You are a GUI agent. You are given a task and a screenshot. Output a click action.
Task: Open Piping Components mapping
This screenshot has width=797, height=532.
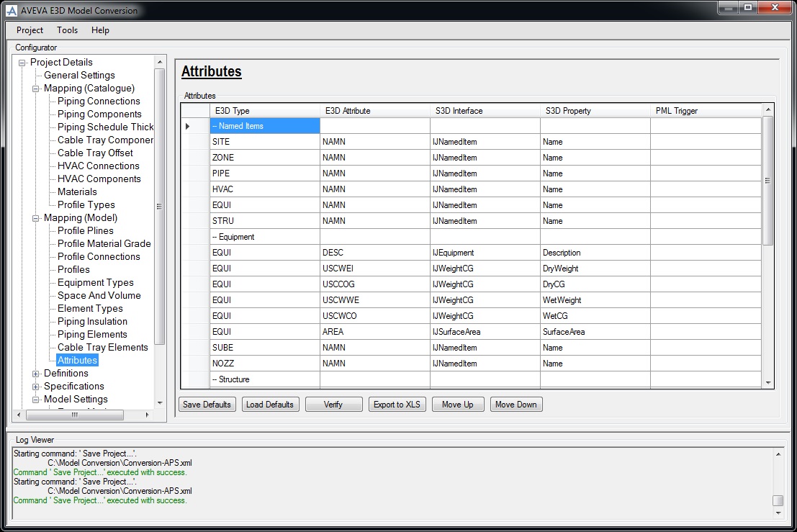tap(99, 114)
